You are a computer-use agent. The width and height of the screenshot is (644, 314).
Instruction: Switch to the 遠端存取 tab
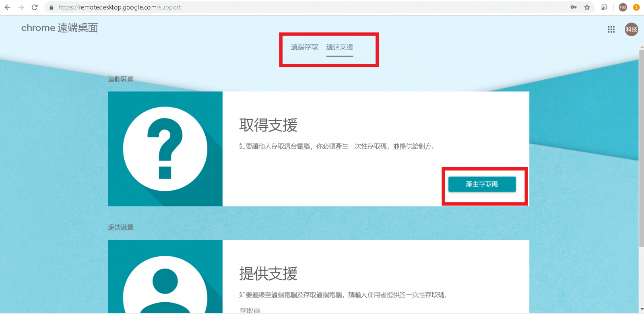(304, 47)
